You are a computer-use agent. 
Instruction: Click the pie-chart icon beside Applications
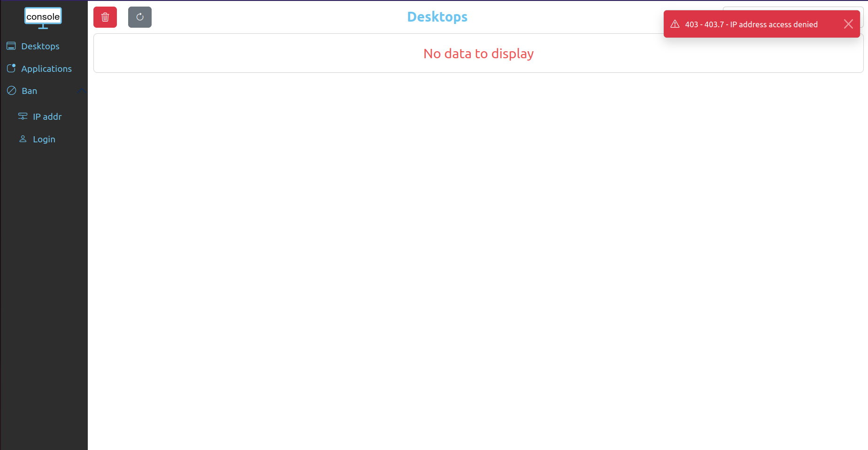(11, 68)
